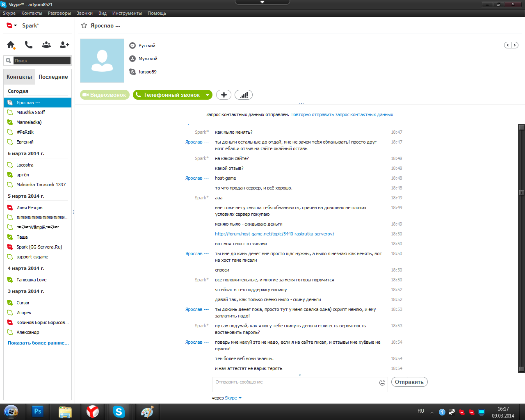525x420 pixels.
Task: Select contact Marmeladka)
Action: (x=37, y=122)
